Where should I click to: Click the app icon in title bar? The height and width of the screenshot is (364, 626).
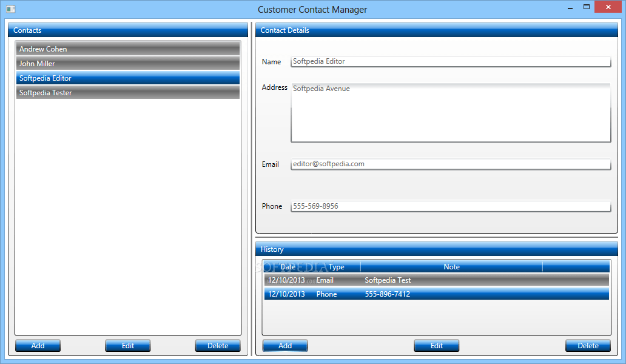pyautogui.click(x=11, y=8)
